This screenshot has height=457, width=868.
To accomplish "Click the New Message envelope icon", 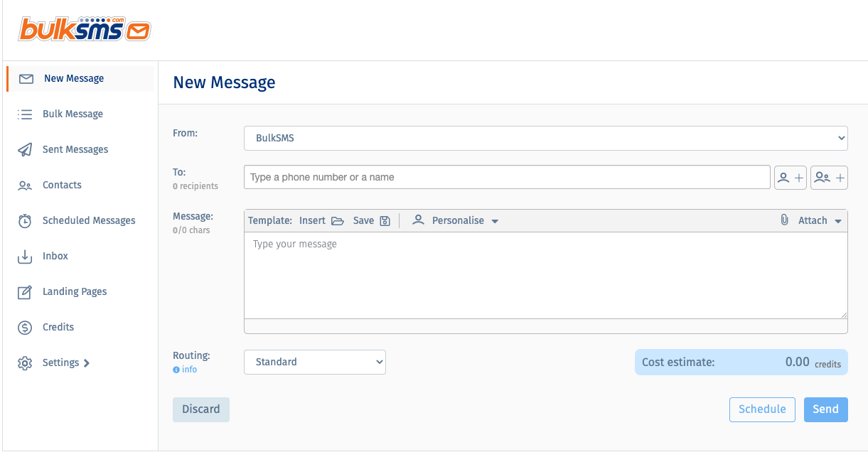I will click(26, 79).
